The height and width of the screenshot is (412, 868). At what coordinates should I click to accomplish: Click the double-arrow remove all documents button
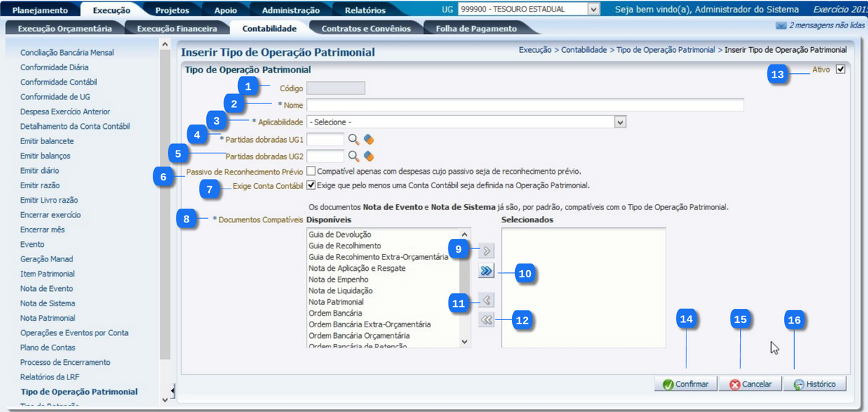tap(487, 320)
